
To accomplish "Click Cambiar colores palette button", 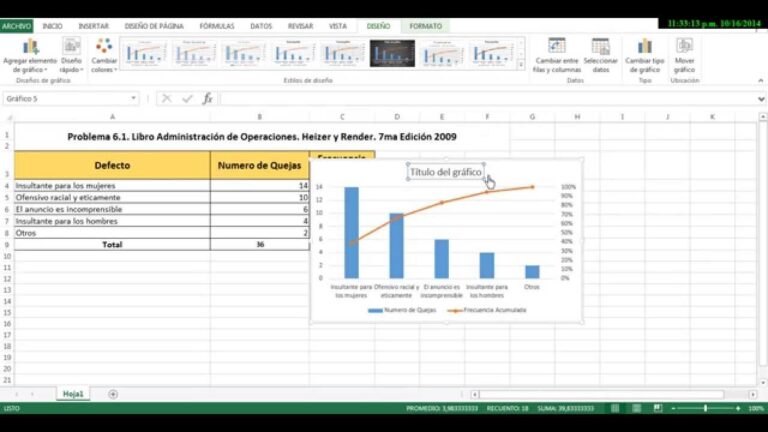I will 104,54.
